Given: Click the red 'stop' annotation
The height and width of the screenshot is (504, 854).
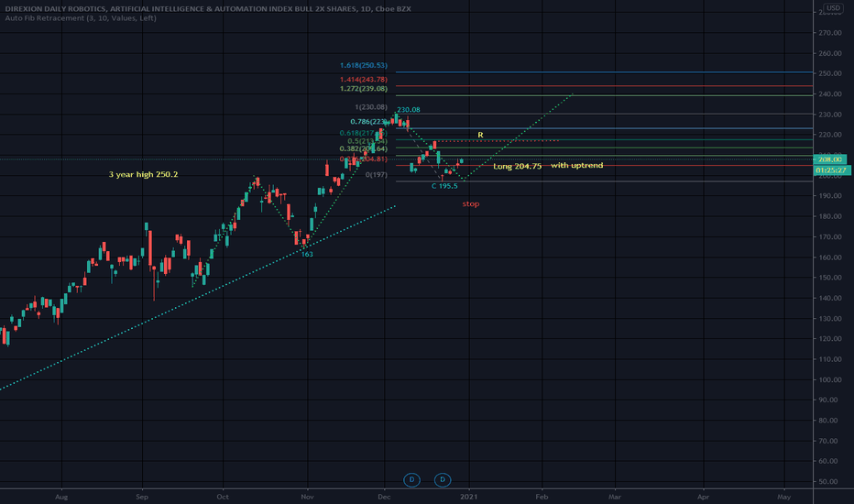Looking at the screenshot, I should click(471, 203).
